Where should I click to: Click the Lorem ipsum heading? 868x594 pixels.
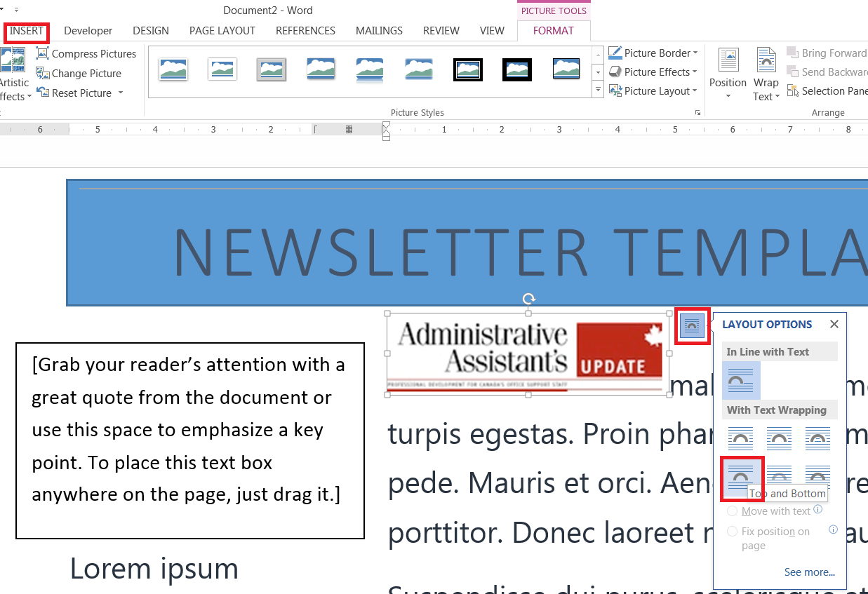(154, 569)
